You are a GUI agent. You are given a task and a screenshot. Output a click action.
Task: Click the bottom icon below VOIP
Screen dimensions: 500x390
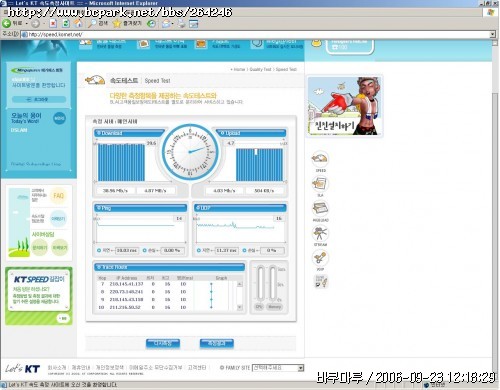point(321,282)
